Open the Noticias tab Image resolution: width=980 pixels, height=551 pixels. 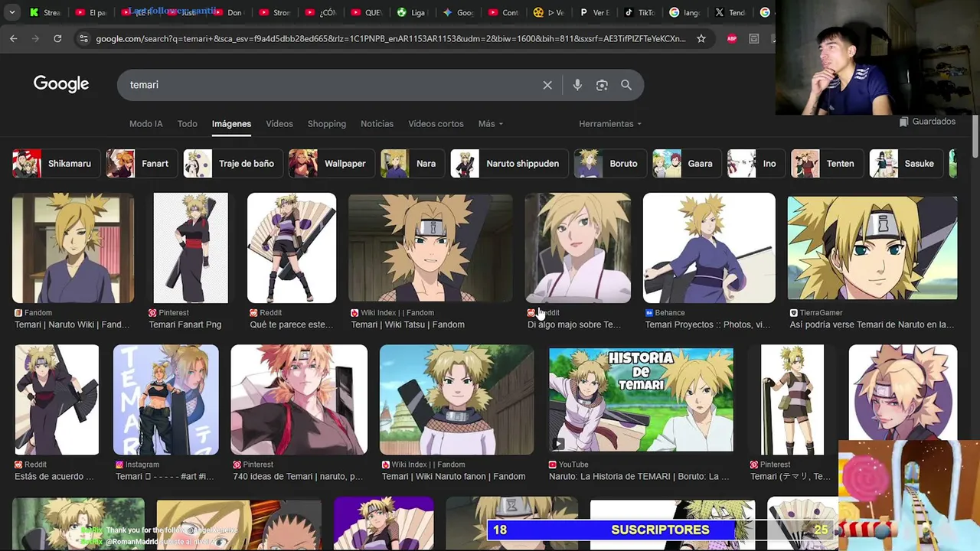pos(377,124)
